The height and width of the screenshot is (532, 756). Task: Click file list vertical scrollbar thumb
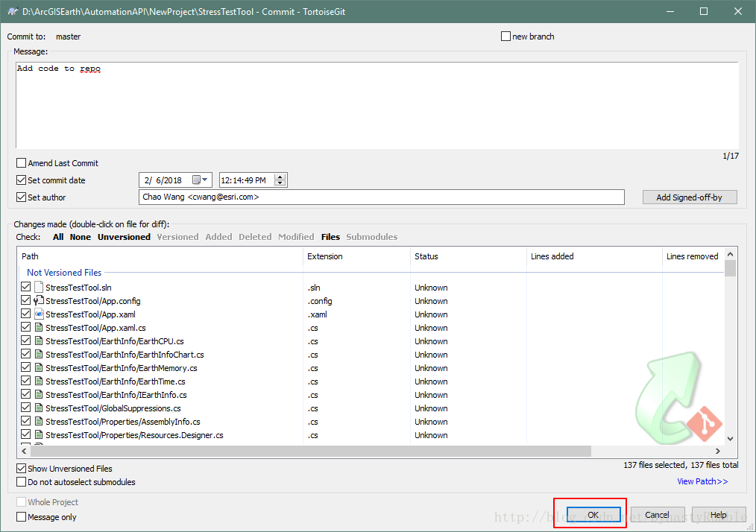[x=731, y=268]
